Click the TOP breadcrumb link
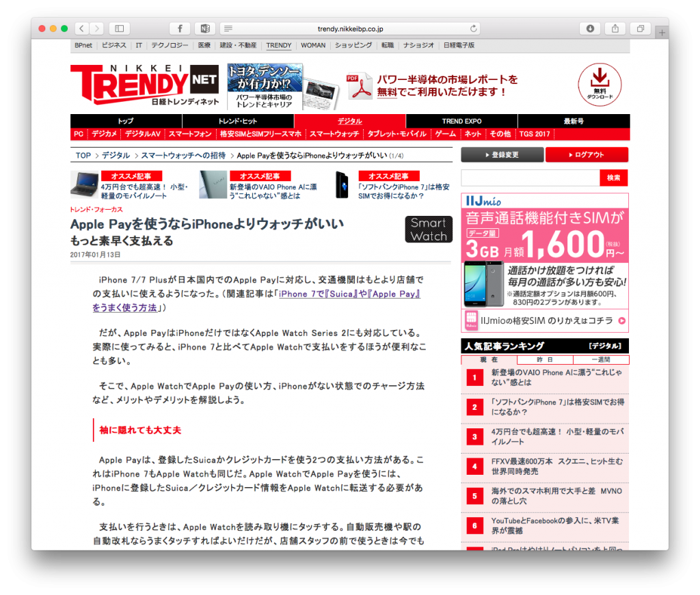This screenshot has height=595, width=700. [83, 155]
